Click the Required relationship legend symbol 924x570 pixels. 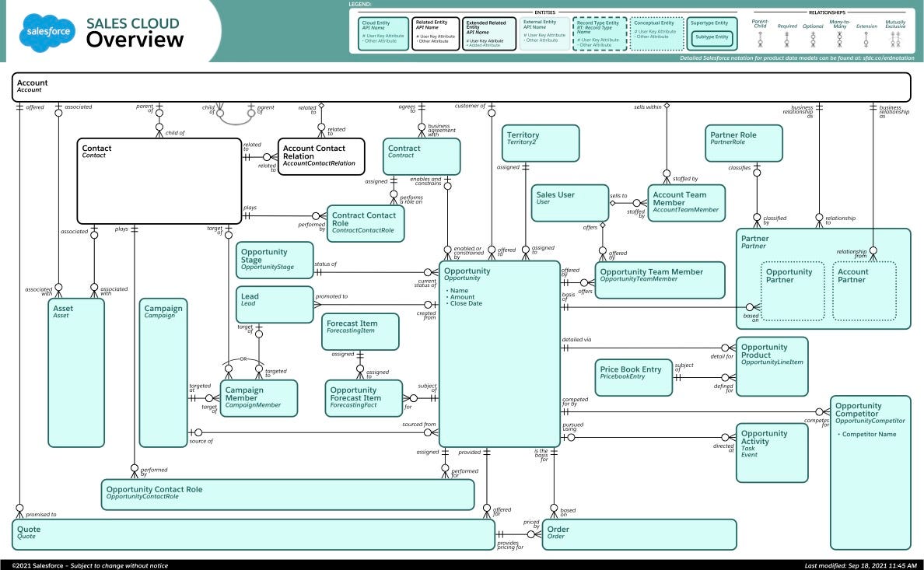[786, 40]
